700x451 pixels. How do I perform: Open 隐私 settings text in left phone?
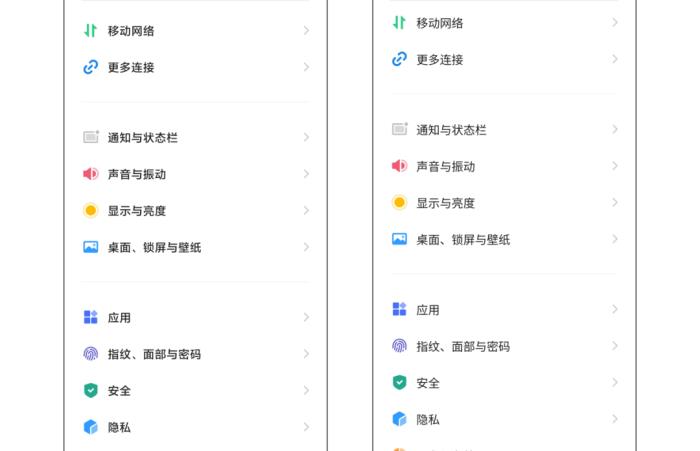click(119, 427)
